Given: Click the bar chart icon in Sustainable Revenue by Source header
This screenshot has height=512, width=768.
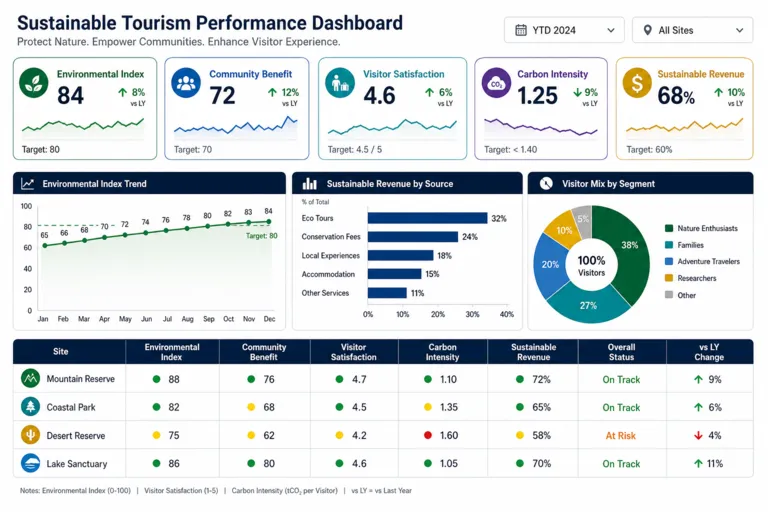Looking at the screenshot, I should pyautogui.click(x=310, y=184).
